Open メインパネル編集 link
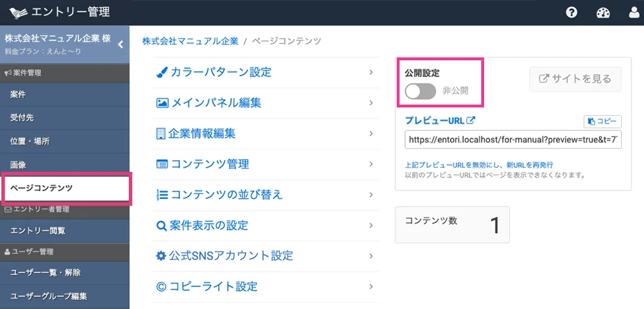644x309 pixels. 216,103
